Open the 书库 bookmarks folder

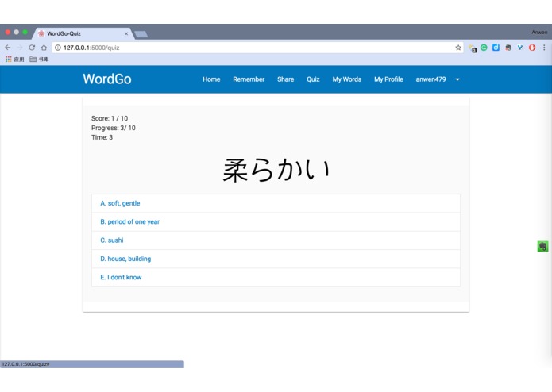(39, 59)
